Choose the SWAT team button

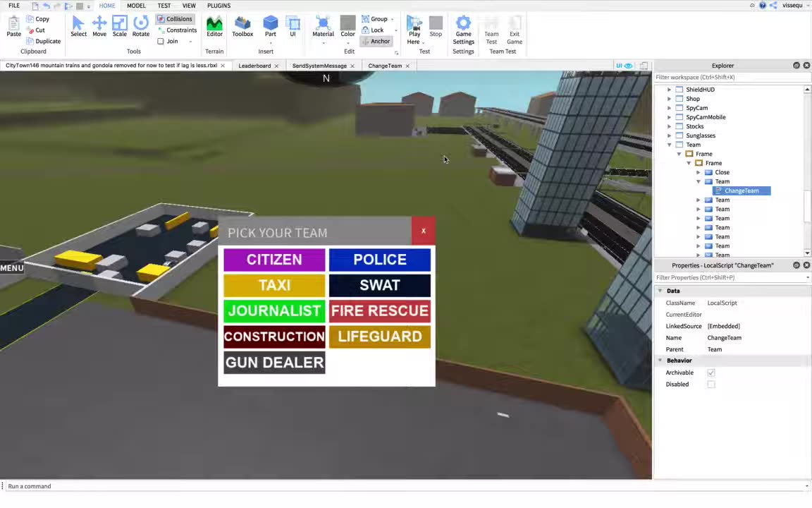coord(380,286)
